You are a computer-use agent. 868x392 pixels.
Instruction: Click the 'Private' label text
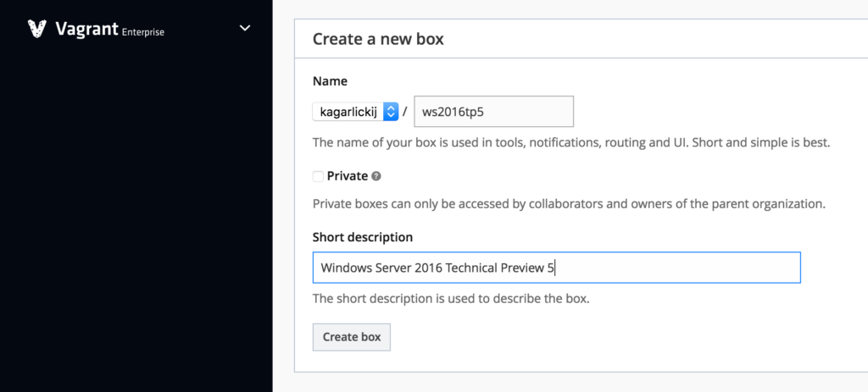[x=348, y=176]
